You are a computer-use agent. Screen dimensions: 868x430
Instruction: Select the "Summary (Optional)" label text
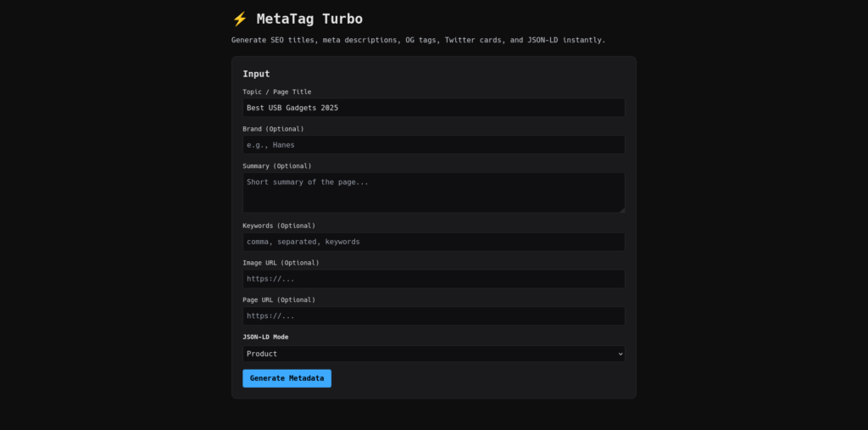click(276, 166)
